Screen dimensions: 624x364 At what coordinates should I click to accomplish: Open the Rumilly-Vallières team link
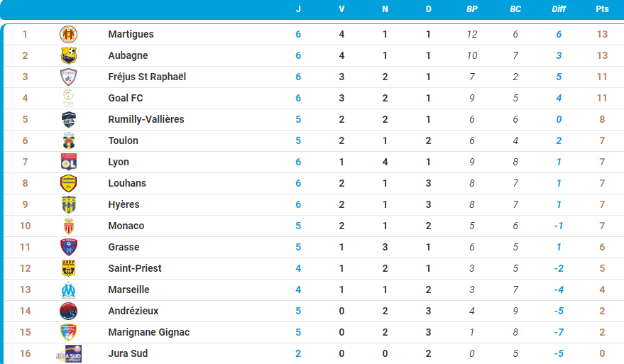click(146, 119)
